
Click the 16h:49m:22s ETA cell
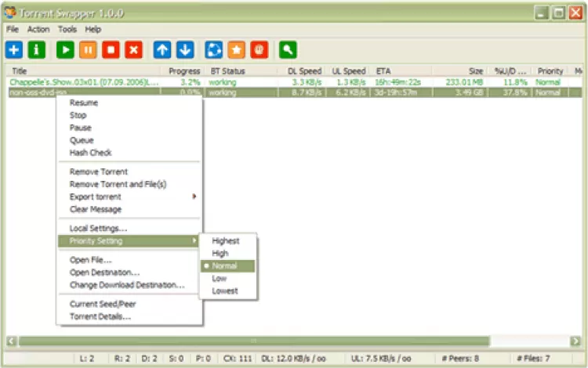pos(397,82)
